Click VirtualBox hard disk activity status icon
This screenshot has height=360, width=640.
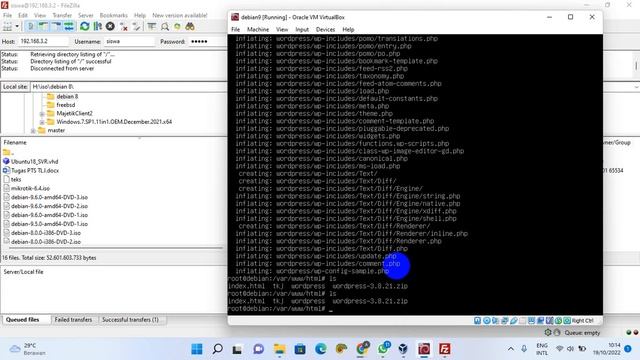coord(478,321)
